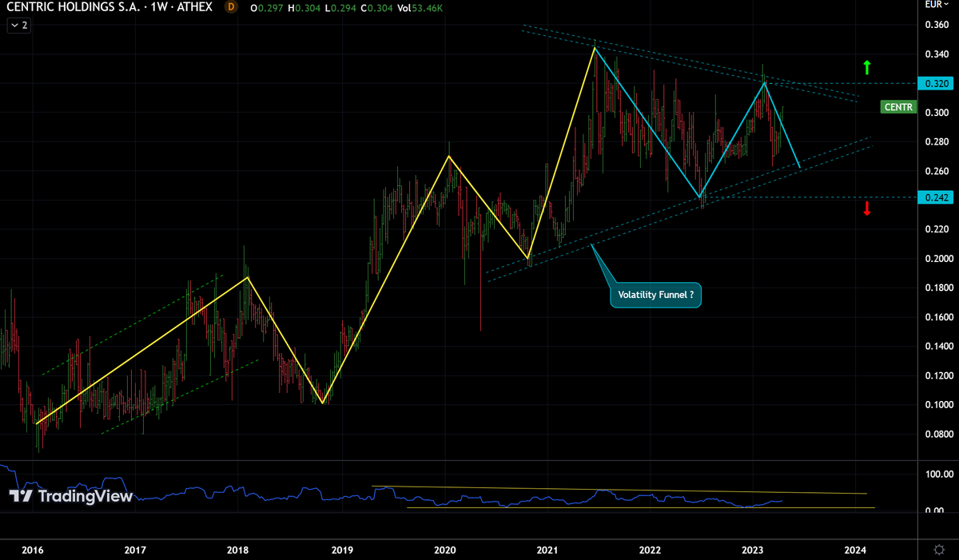The width and height of the screenshot is (959, 560).
Task: Click the 0.0800 price scale value
Action: pyautogui.click(x=938, y=435)
